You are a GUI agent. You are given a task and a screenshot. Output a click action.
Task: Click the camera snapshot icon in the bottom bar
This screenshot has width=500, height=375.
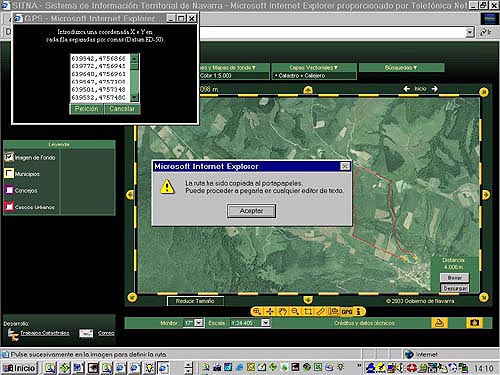[474, 323]
